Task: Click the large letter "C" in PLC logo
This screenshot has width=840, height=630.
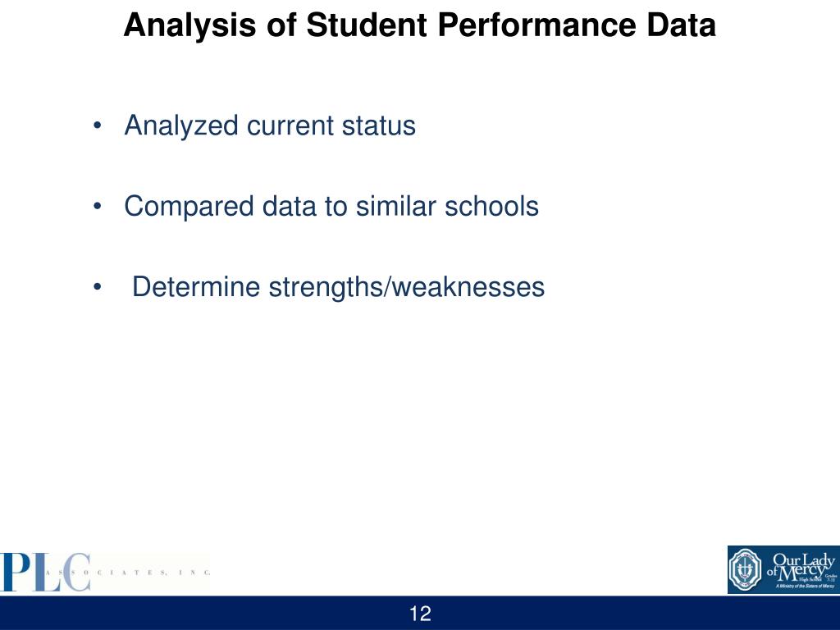Action: pos(76,572)
